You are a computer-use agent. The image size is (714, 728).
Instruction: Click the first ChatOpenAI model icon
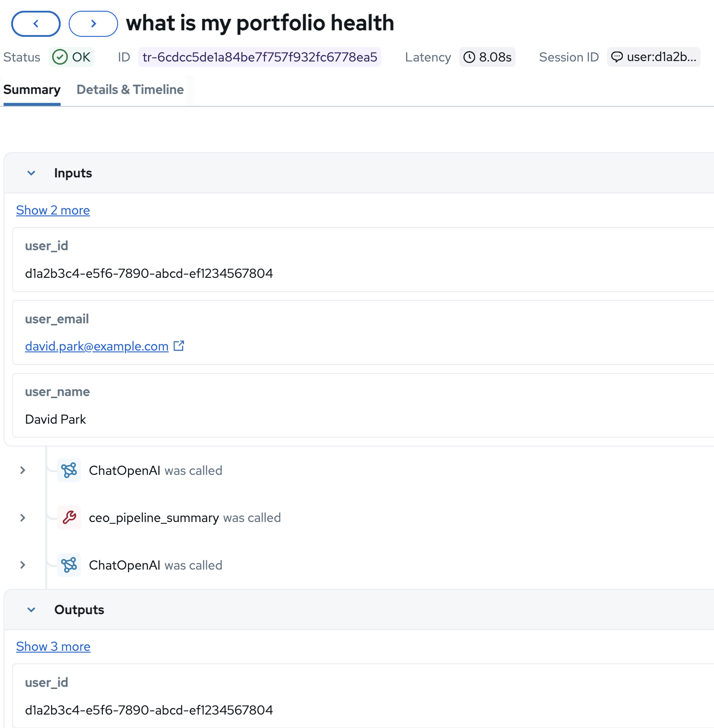click(x=69, y=470)
